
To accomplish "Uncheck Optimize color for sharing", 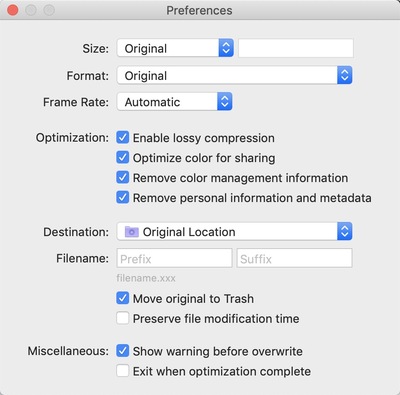I will (123, 157).
